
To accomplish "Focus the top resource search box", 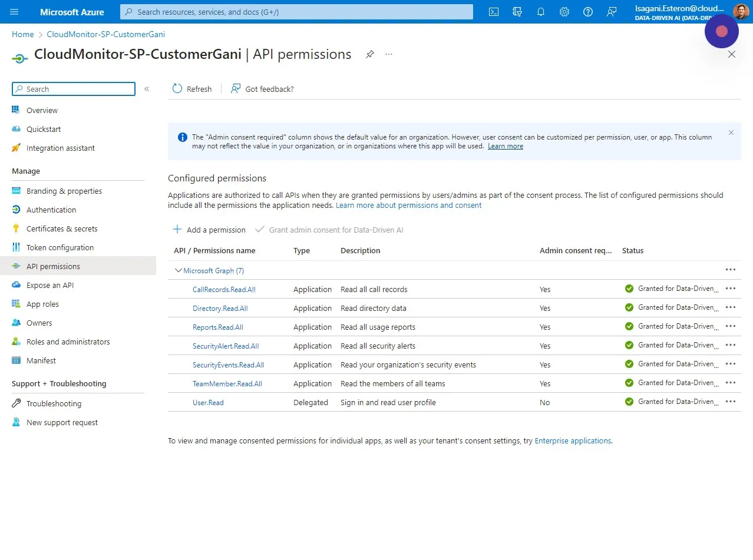I will [x=296, y=12].
